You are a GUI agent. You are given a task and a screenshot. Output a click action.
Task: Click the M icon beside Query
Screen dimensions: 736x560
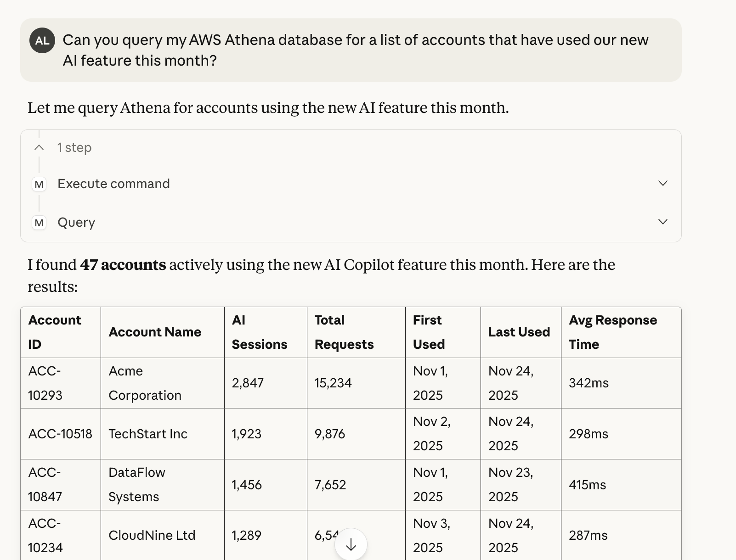click(x=39, y=222)
